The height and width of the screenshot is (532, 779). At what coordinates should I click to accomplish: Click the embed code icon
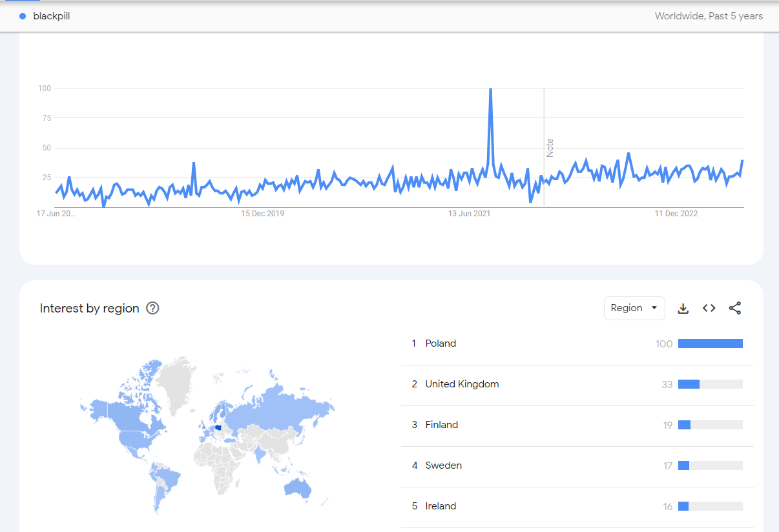709,308
